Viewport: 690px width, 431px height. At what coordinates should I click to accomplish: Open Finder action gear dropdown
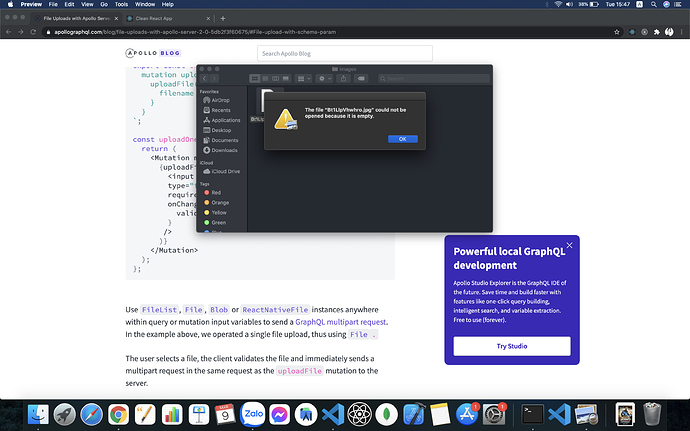coord(324,78)
